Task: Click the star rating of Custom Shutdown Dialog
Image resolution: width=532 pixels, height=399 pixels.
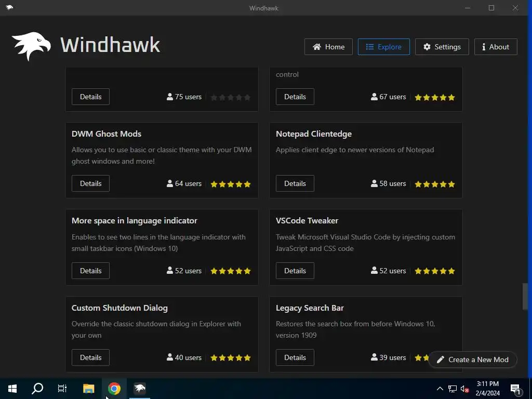Action: (231, 357)
